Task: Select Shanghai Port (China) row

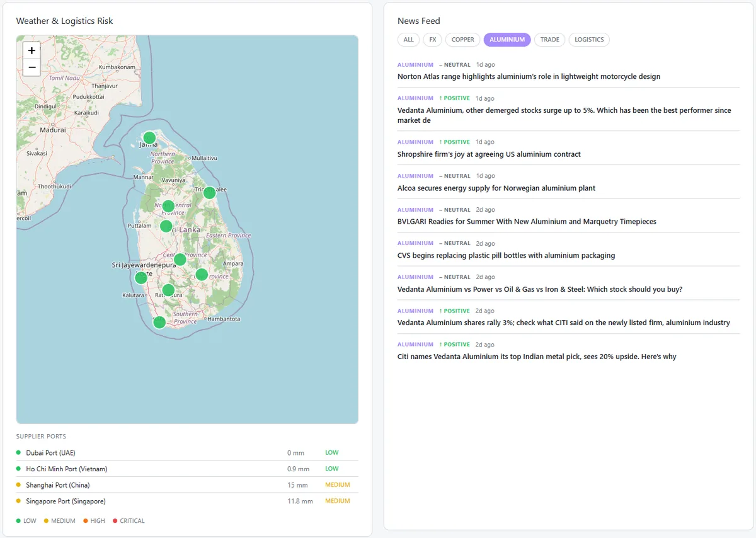Action: [x=187, y=485]
